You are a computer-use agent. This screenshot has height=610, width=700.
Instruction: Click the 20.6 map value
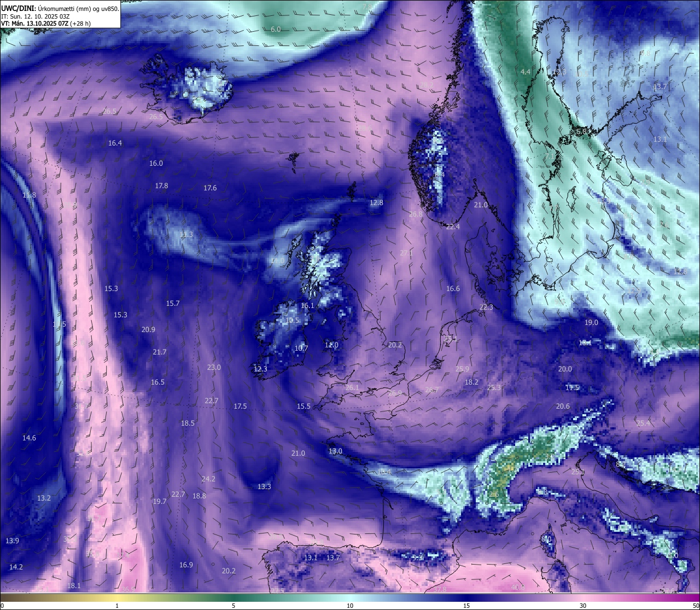click(563, 406)
